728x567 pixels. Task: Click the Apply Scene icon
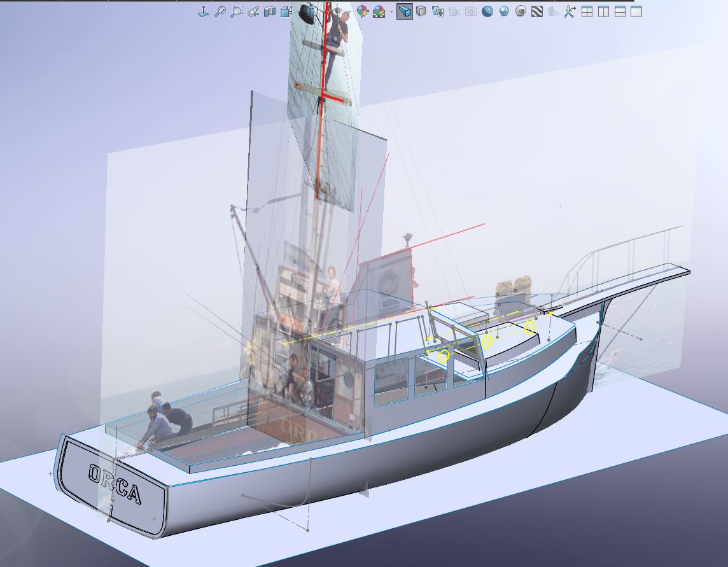379,11
